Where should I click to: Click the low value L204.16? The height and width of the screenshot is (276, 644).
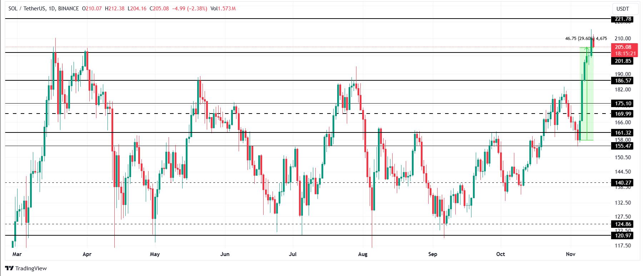coord(137,9)
